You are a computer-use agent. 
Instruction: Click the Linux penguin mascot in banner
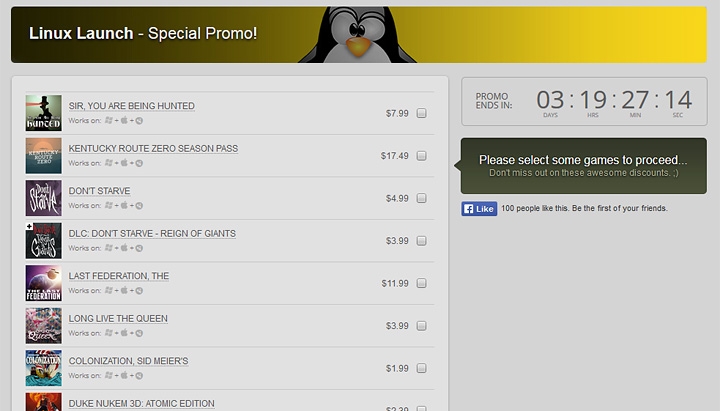click(x=358, y=34)
